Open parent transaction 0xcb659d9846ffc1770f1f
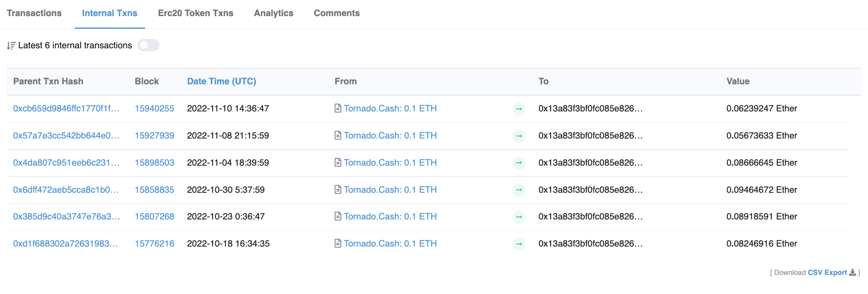Viewport: 868px width, 294px height. pyautogui.click(x=66, y=108)
